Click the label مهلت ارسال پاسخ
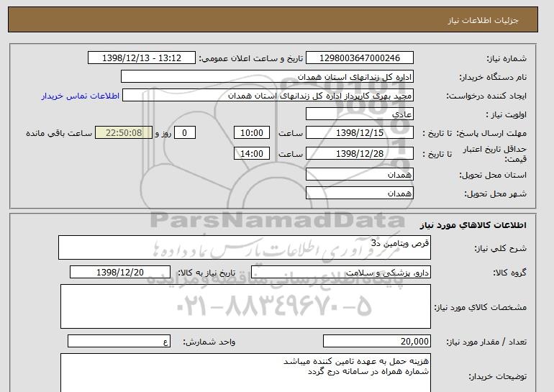This screenshot has width=554, height=392. [x=491, y=133]
